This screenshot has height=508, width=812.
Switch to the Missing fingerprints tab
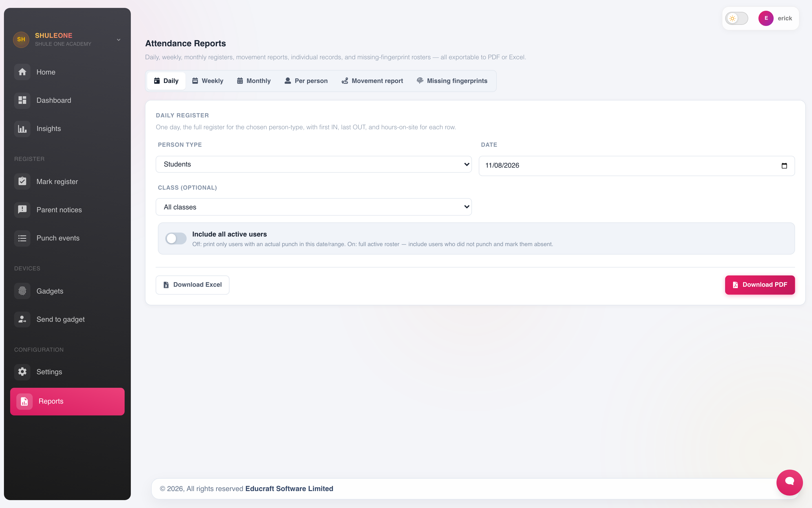point(452,81)
